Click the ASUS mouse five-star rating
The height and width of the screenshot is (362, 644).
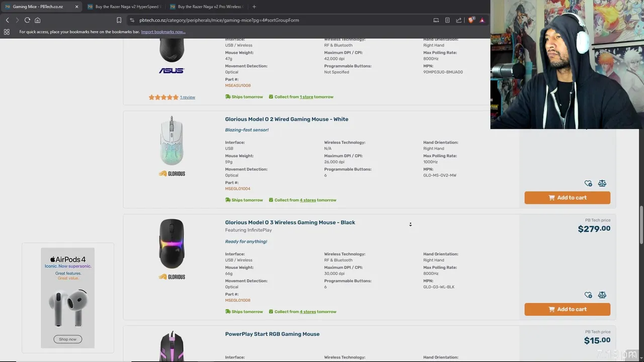(x=164, y=97)
